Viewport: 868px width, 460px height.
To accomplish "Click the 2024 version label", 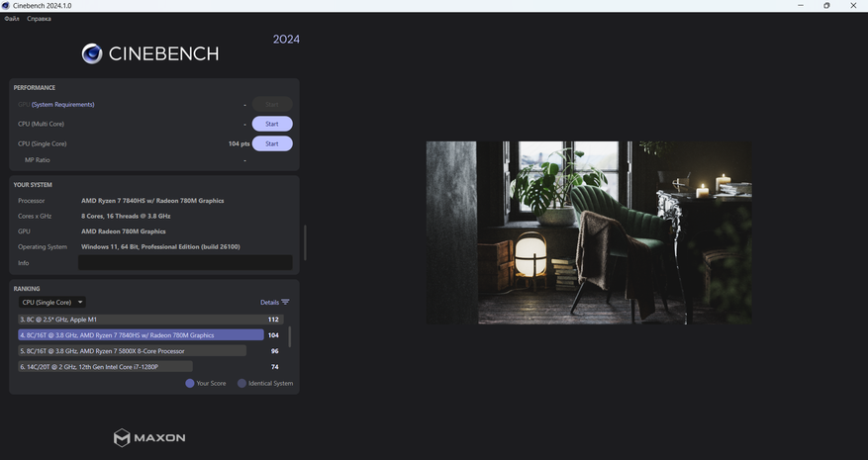I will pyautogui.click(x=286, y=40).
